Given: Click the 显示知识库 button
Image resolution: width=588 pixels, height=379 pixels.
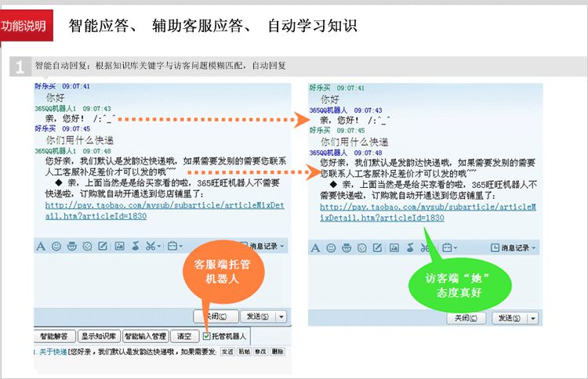Looking at the screenshot, I should (99, 336).
